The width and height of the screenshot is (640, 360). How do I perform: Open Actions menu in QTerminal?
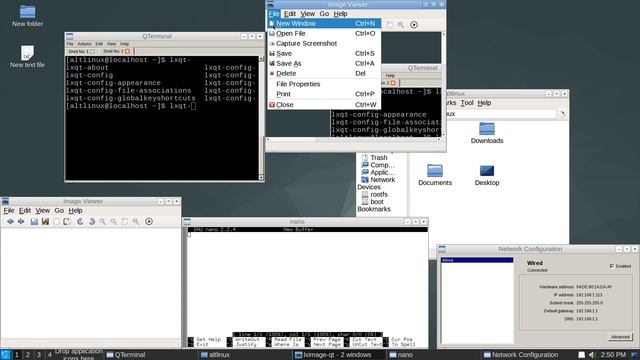coord(84,44)
